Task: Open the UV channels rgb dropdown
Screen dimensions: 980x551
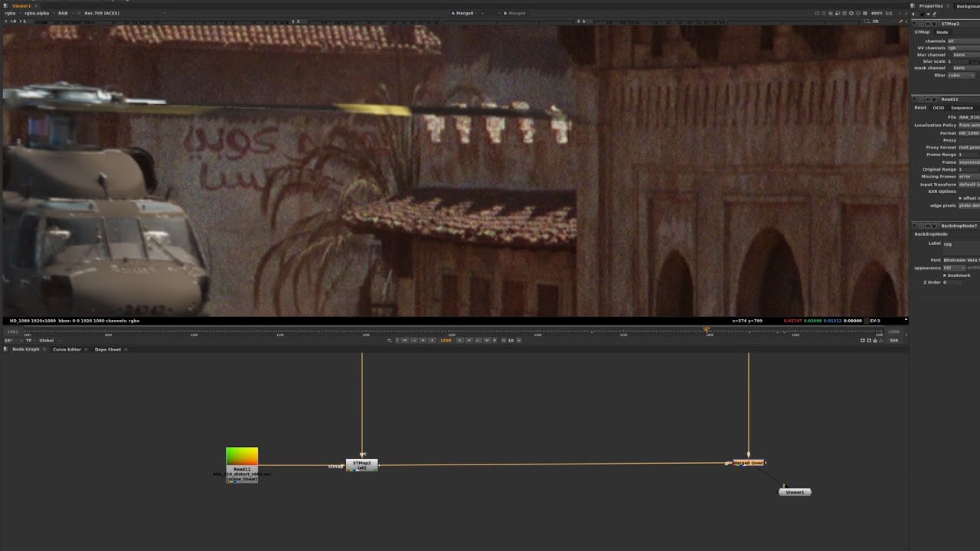Action: click(963, 47)
